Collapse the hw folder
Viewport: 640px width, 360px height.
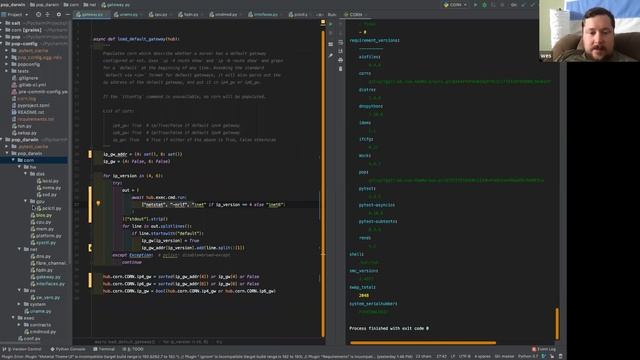20,167
